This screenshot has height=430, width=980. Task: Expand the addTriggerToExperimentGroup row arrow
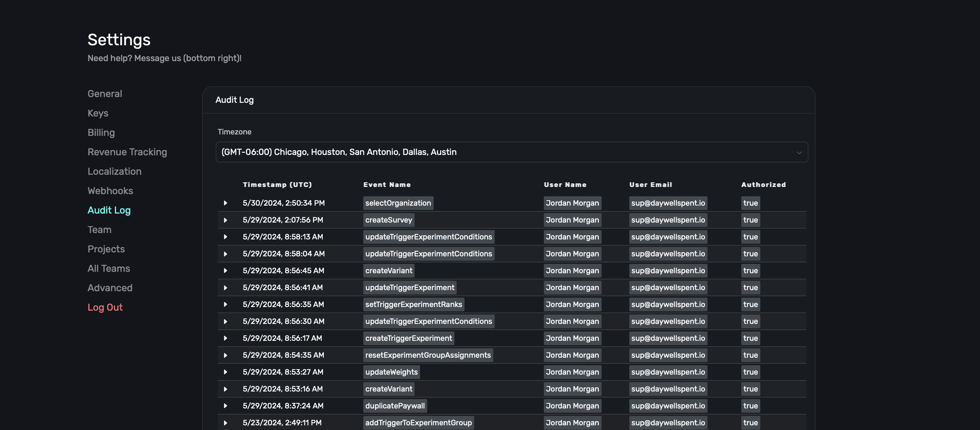pos(225,423)
